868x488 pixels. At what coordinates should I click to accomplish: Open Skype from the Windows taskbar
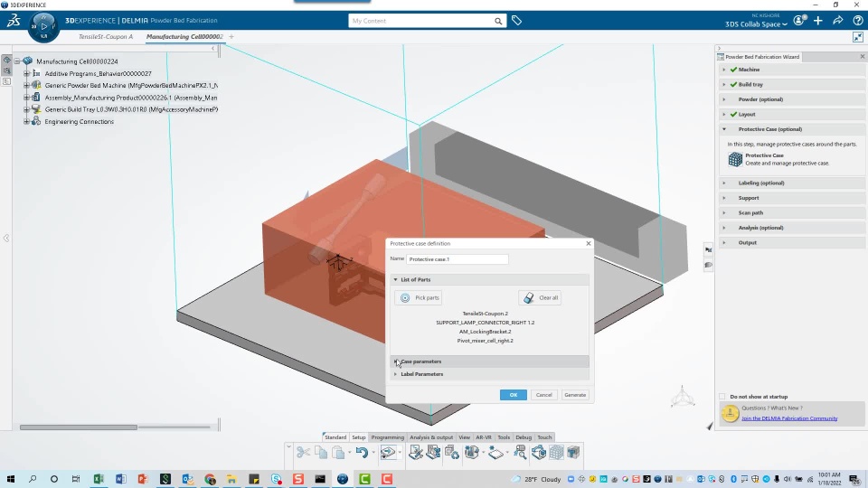point(276,479)
